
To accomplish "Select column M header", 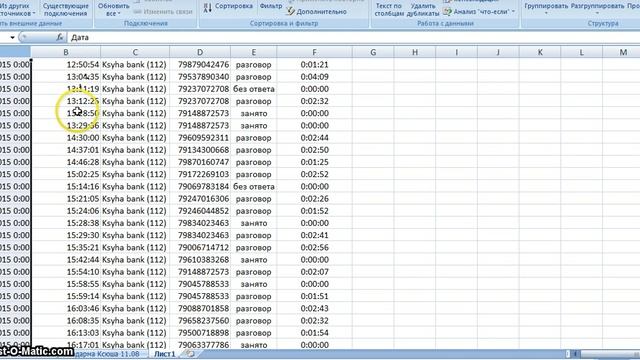I will click(623, 52).
